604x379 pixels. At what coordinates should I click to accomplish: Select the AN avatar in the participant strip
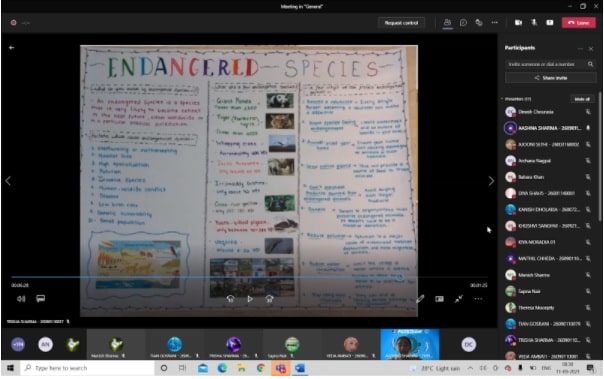pos(45,344)
